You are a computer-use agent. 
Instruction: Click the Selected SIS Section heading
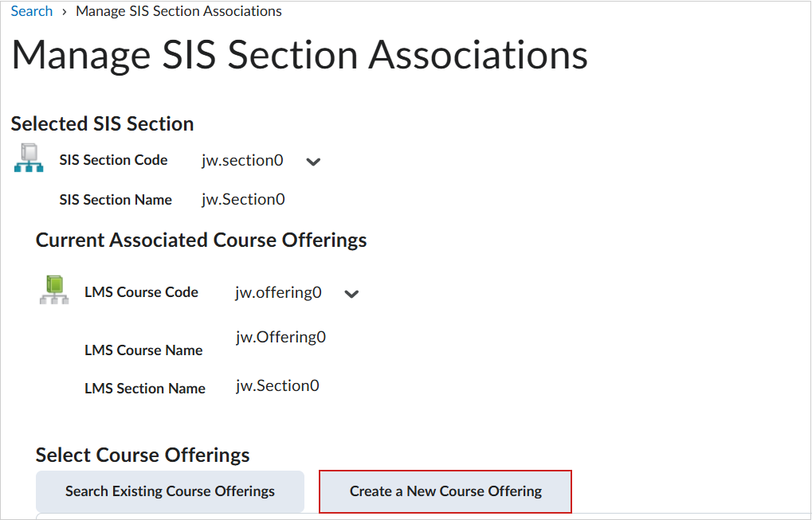101,123
